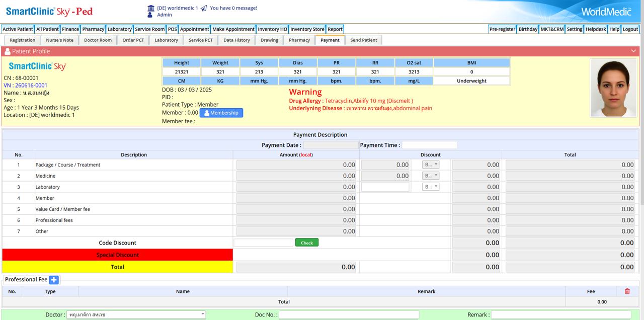Click the Laboratory discount amount field

click(x=385, y=187)
